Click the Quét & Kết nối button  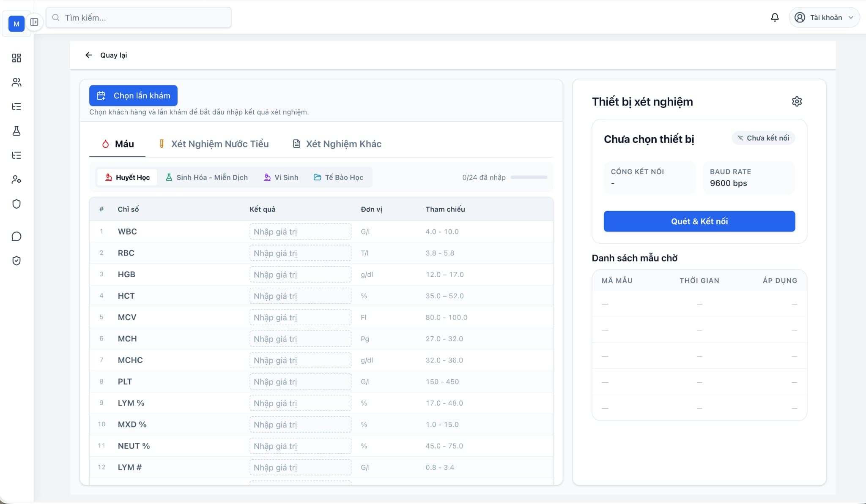click(x=699, y=221)
